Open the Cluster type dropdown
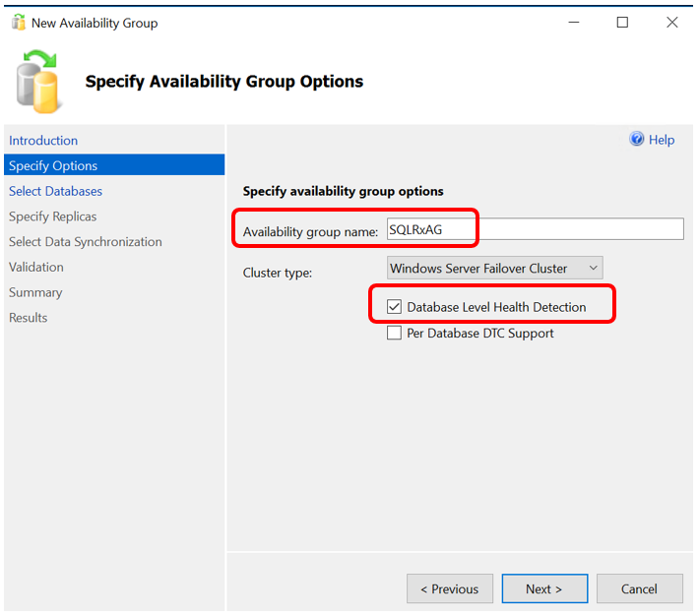Viewport: 699px width, 616px height. [x=495, y=268]
